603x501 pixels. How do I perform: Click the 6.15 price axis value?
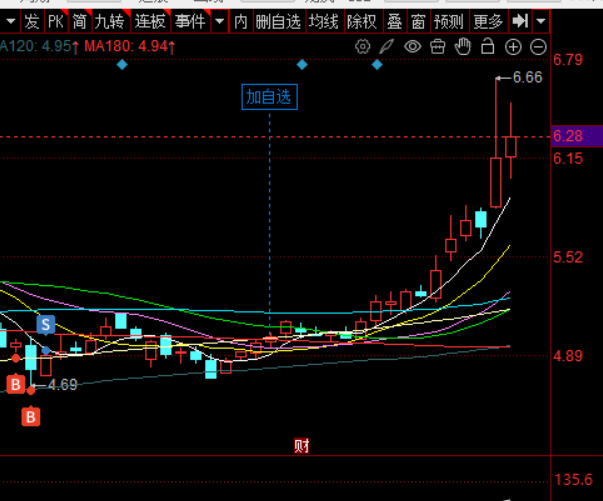pos(568,158)
